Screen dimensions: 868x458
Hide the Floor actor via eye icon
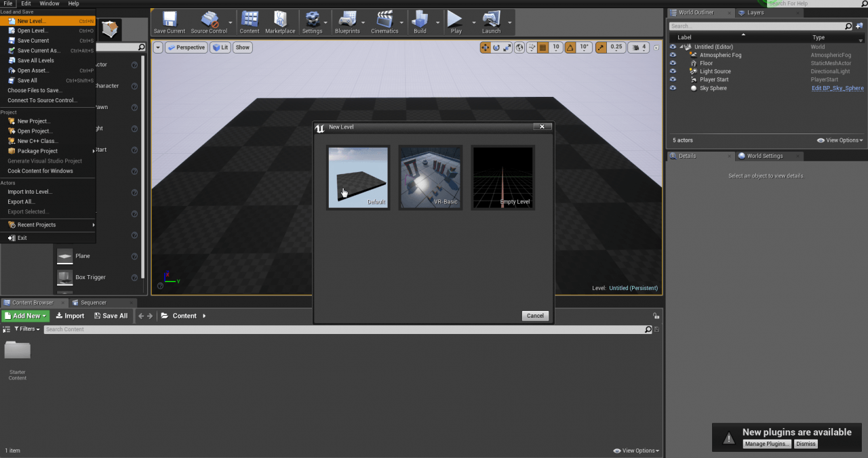tap(673, 64)
